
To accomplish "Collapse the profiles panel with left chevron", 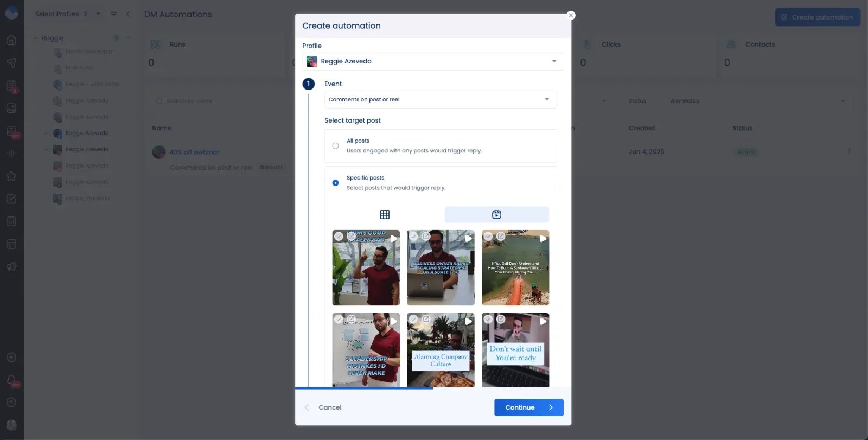I will pos(128,14).
